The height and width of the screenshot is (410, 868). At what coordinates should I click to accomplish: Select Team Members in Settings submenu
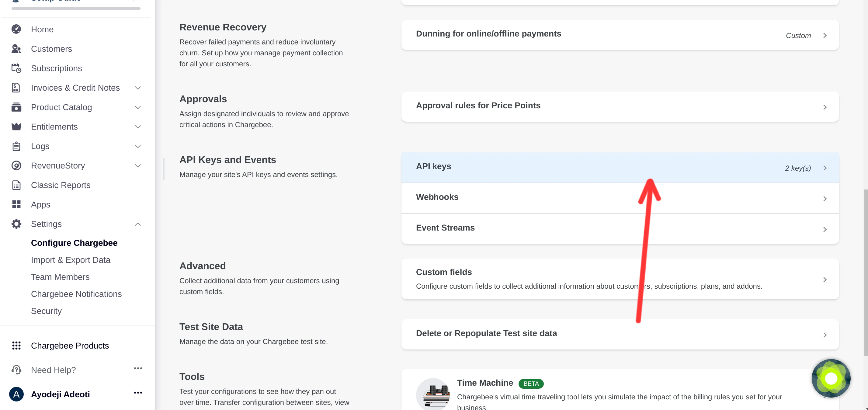pyautogui.click(x=60, y=277)
